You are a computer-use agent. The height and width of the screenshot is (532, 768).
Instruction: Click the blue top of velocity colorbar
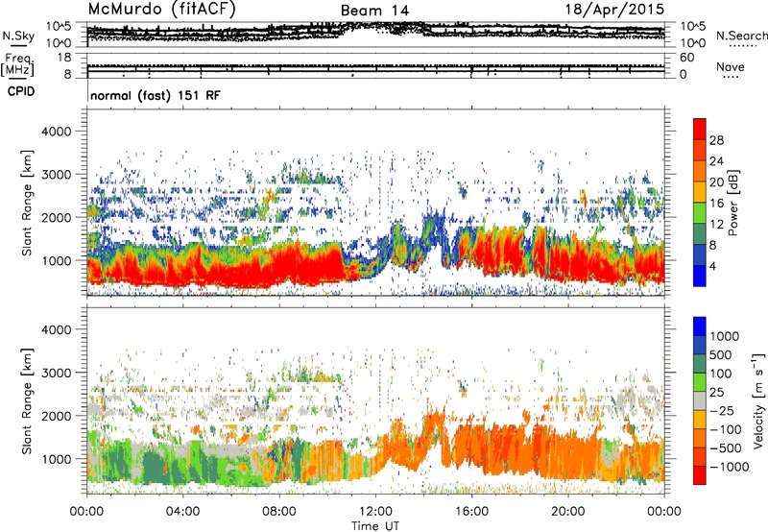(700, 326)
